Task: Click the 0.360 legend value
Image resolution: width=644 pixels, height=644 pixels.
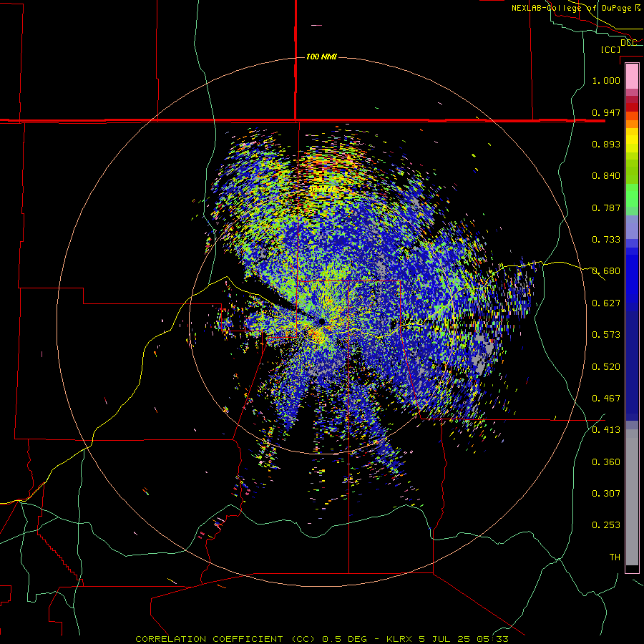Action: pos(606,462)
